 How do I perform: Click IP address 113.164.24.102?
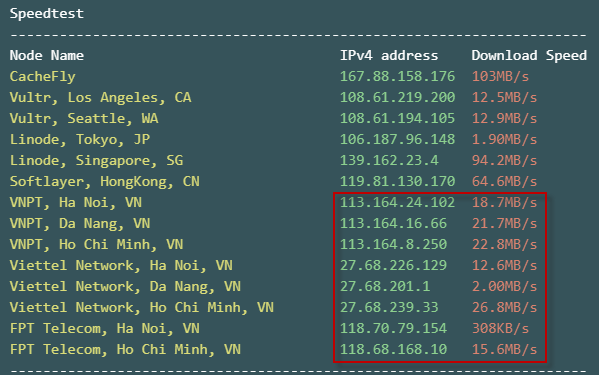pyautogui.click(x=397, y=202)
